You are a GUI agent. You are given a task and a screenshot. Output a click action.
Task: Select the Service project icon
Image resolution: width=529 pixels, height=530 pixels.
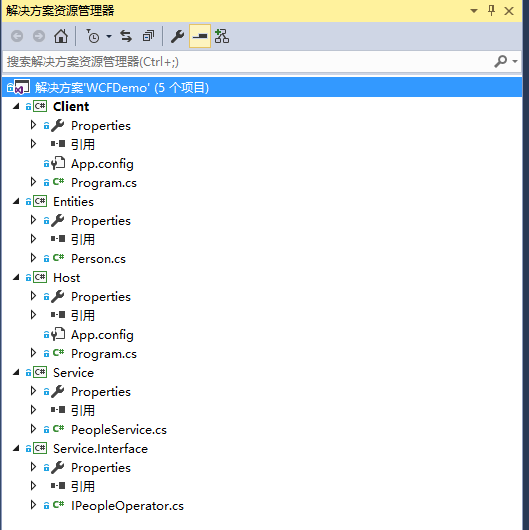(x=40, y=372)
